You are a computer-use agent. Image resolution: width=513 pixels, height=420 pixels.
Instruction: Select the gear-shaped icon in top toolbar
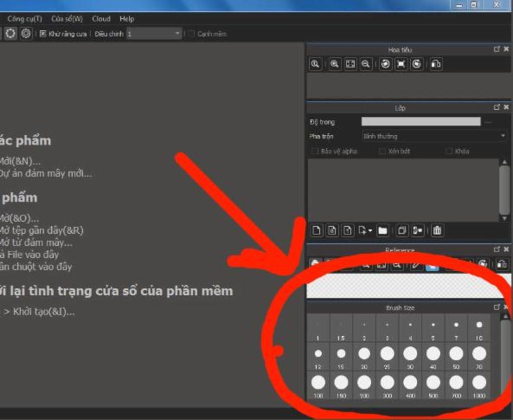[26, 34]
